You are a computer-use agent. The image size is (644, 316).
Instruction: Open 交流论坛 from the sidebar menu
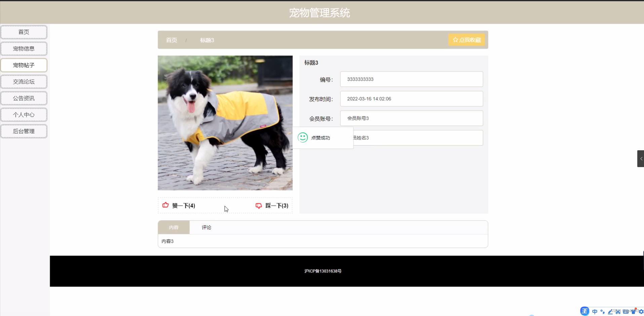pos(24,81)
